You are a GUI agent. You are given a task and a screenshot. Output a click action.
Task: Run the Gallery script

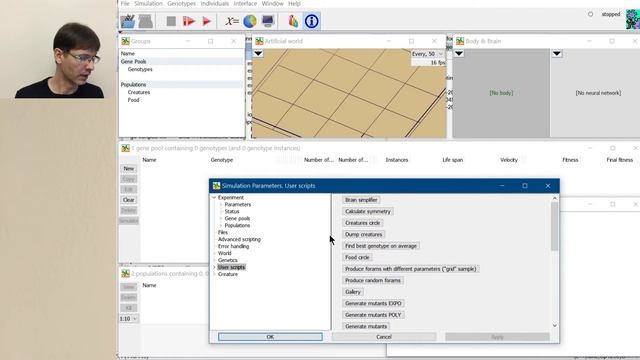[353, 292]
